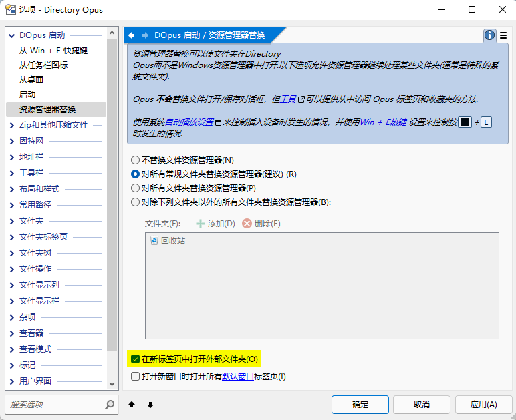This screenshot has width=516, height=420.
Task: Open the 工具 link in info text
Action: pos(288,99)
